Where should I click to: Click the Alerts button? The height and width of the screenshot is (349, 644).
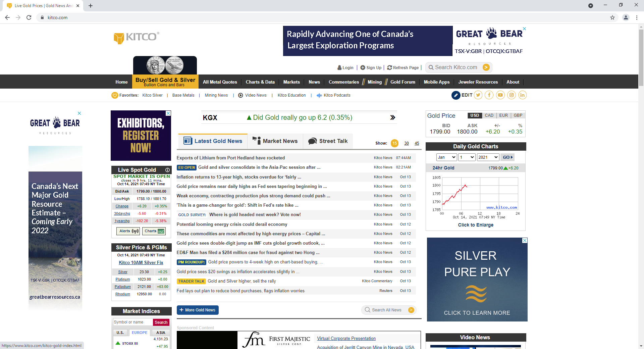[128, 231]
